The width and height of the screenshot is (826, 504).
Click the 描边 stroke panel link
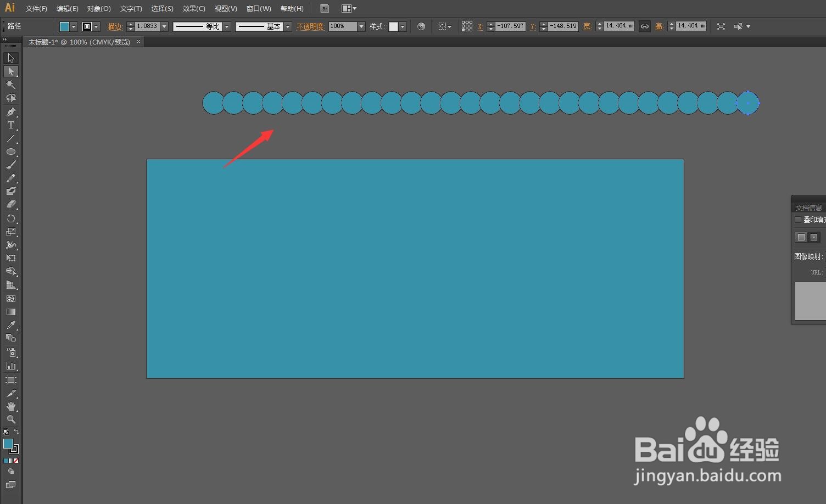coord(115,26)
